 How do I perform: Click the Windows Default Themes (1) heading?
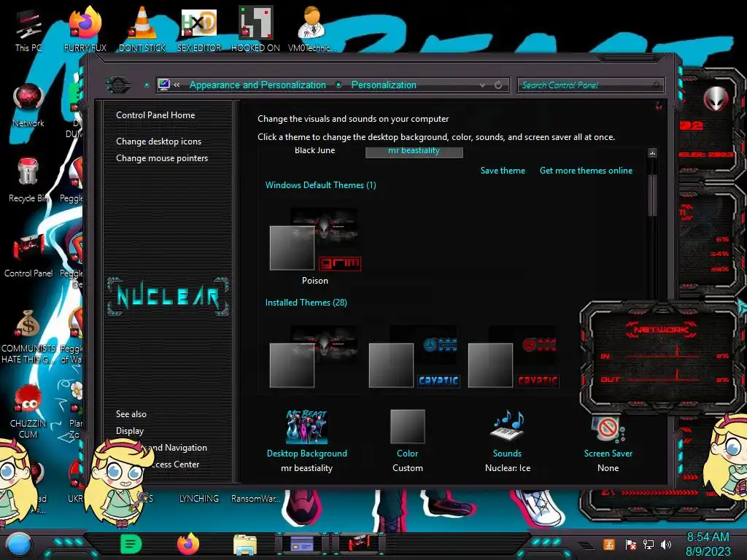pyautogui.click(x=321, y=185)
